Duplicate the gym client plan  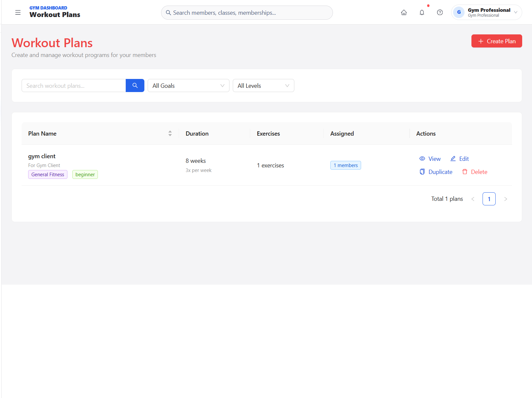(436, 172)
